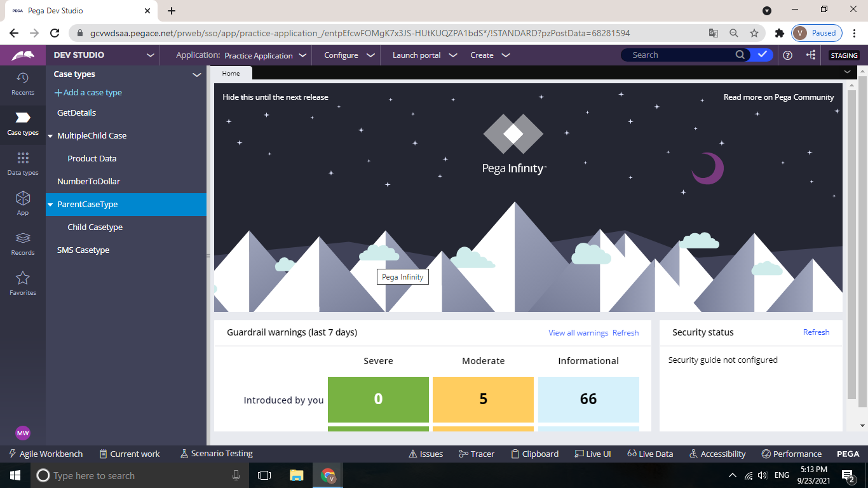Click the STAGING environment label
This screenshot has width=868, height=488.
(x=844, y=55)
